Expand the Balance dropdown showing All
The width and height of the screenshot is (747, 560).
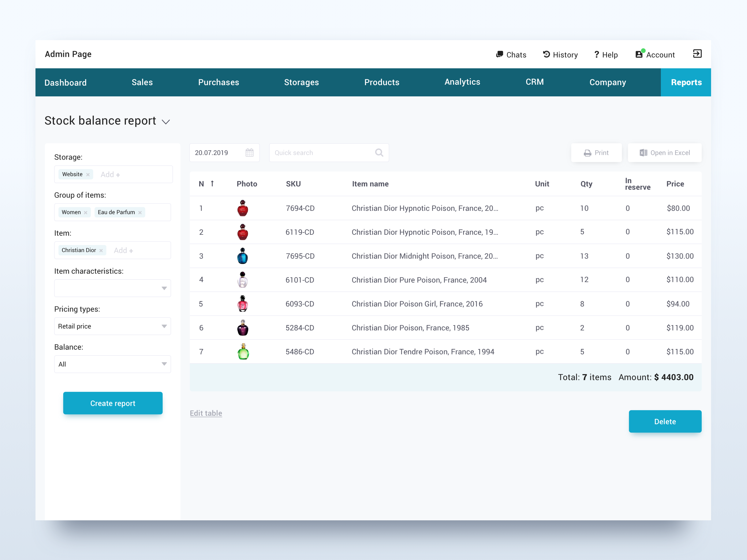(x=165, y=364)
